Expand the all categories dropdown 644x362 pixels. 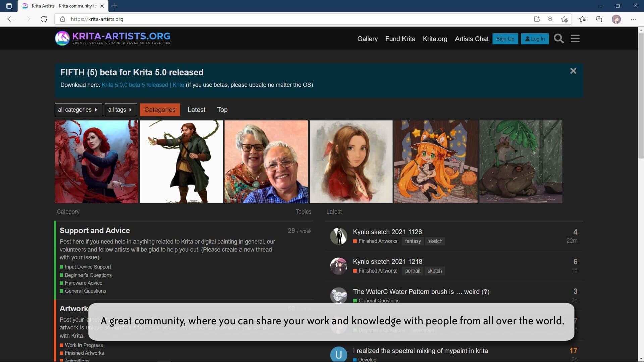click(x=78, y=110)
